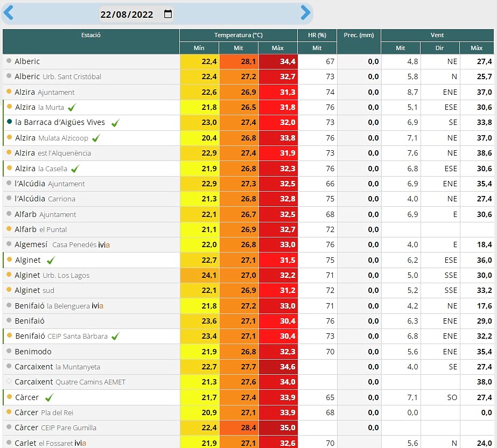Click dotted status circle of Carcaixent Quatre Camins
This screenshot has width=497, height=448.
point(9,381)
